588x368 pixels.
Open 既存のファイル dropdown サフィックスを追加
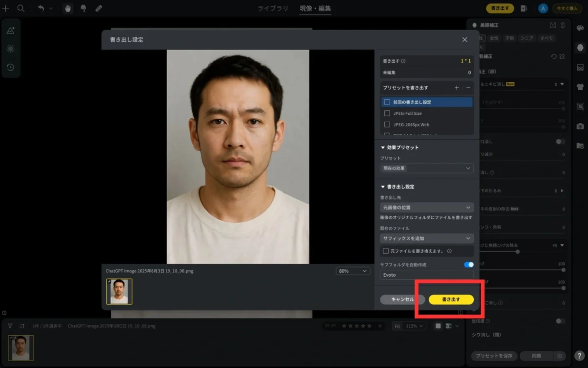pyautogui.click(x=427, y=238)
